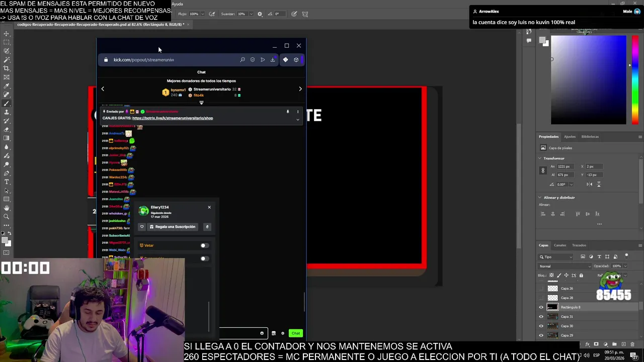
Task: Select the Eyedropper tool
Action: pyautogui.click(x=7, y=86)
